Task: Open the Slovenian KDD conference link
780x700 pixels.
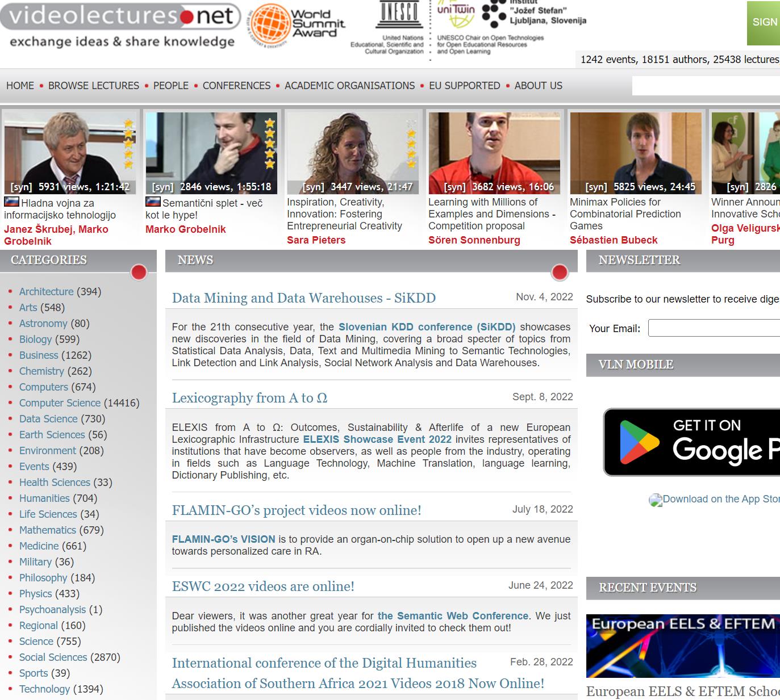Action: (427, 327)
